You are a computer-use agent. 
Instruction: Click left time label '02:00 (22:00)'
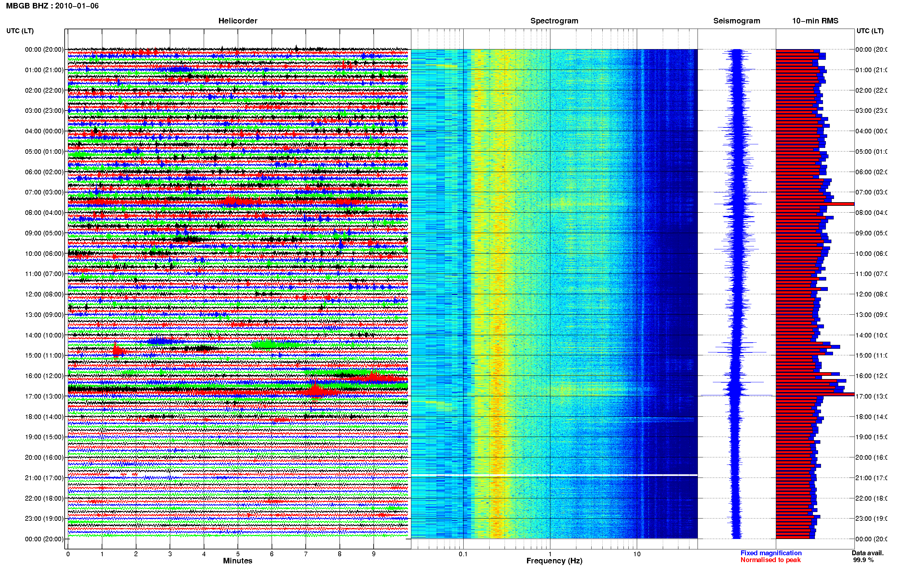44,90
